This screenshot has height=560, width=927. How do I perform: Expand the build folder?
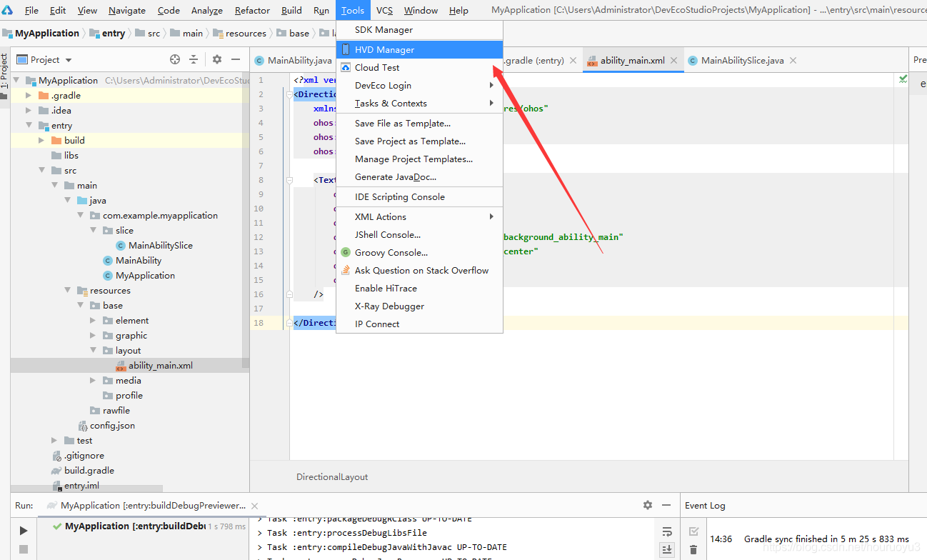[41, 140]
